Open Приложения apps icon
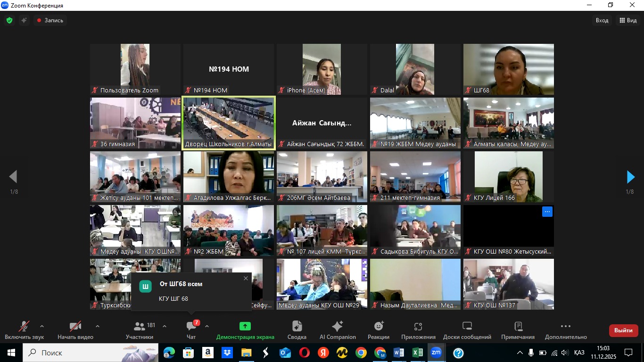 point(418,327)
